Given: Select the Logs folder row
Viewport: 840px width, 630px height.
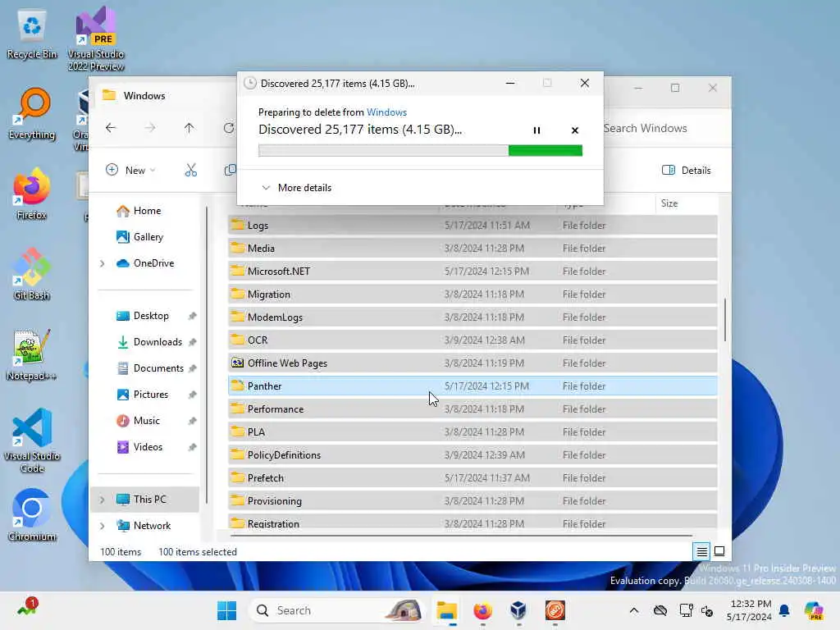Looking at the screenshot, I should tap(472, 226).
